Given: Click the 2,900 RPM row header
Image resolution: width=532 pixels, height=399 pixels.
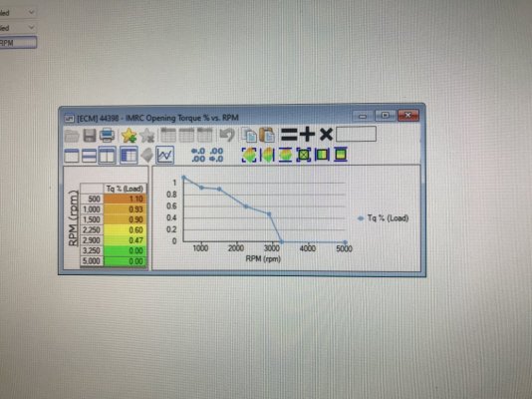Looking at the screenshot, I should pos(92,240).
